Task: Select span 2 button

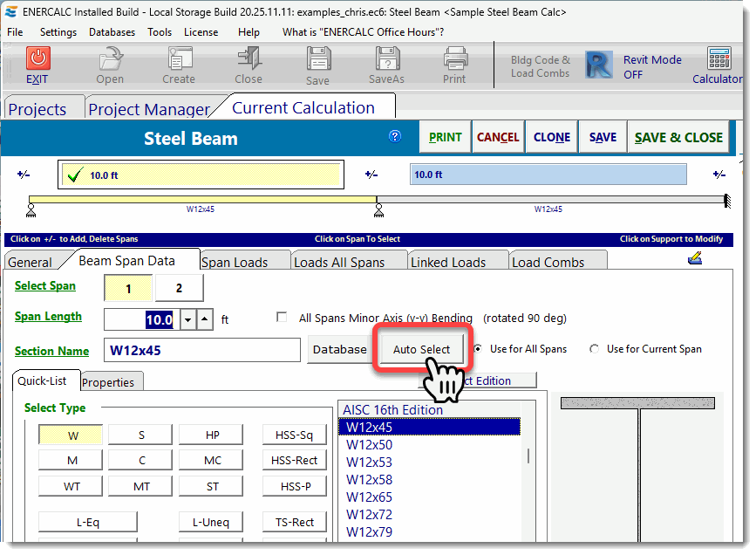Action: [179, 288]
